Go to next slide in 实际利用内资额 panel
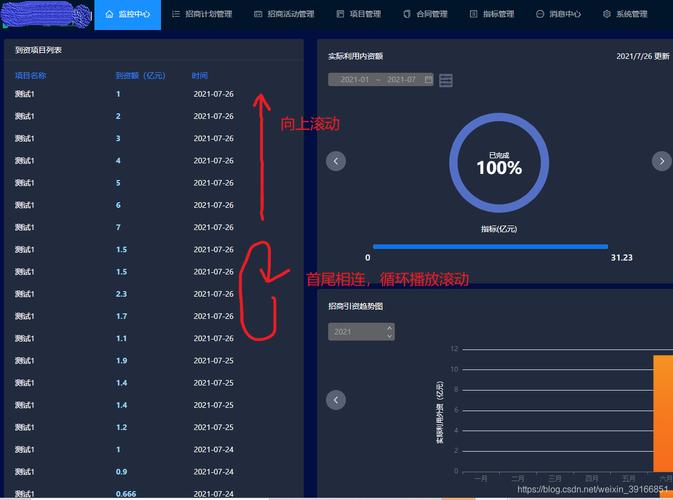The height and width of the screenshot is (500, 673). pyautogui.click(x=661, y=161)
